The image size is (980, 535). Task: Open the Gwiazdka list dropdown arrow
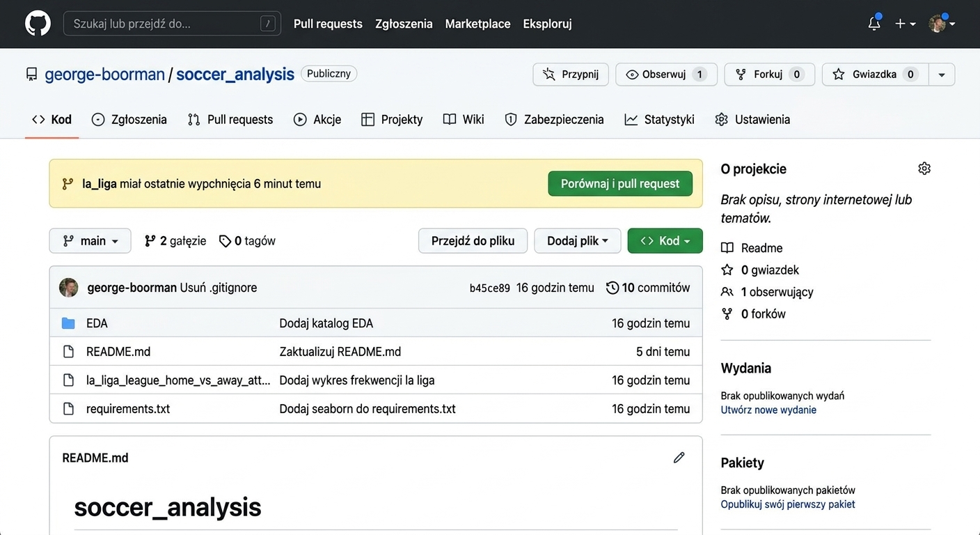pyautogui.click(x=942, y=75)
